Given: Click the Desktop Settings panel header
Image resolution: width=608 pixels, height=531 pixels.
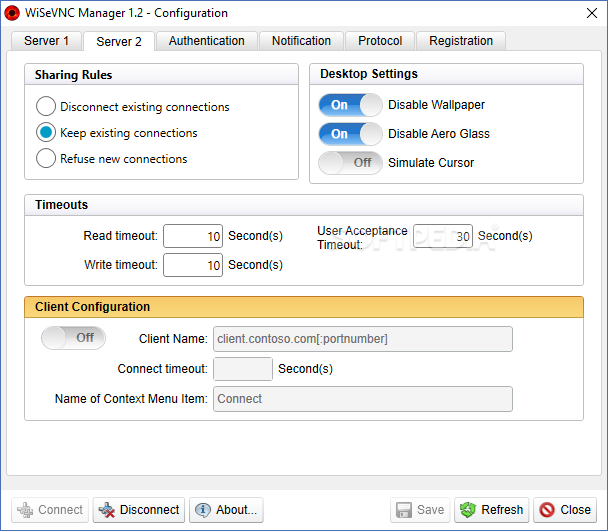Looking at the screenshot, I should 446,74.
